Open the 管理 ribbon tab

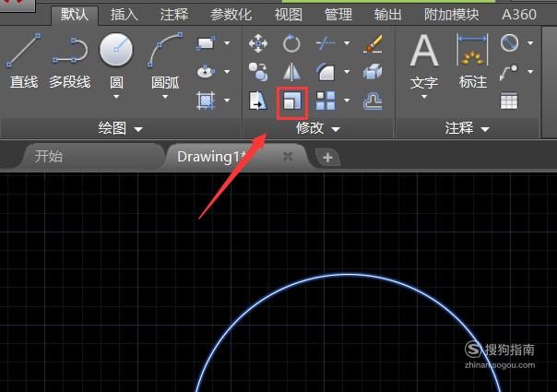pos(338,15)
